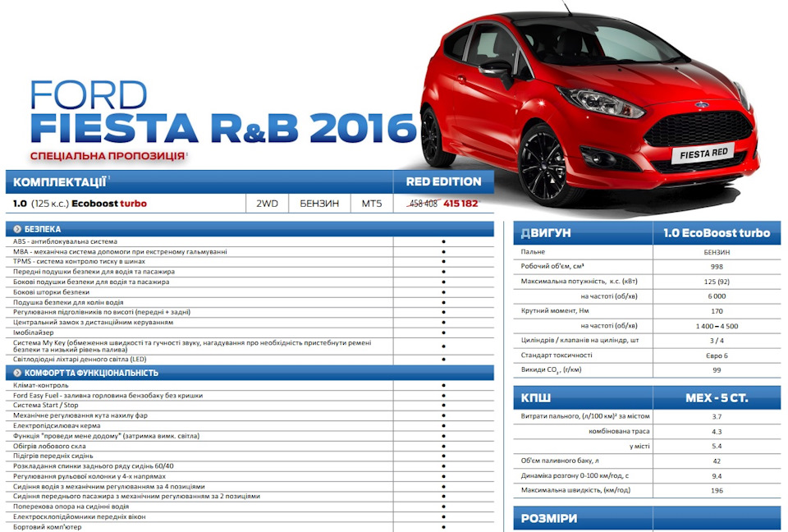Click the engine volume value 998
The width and height of the screenshot is (788, 532).
(717, 267)
